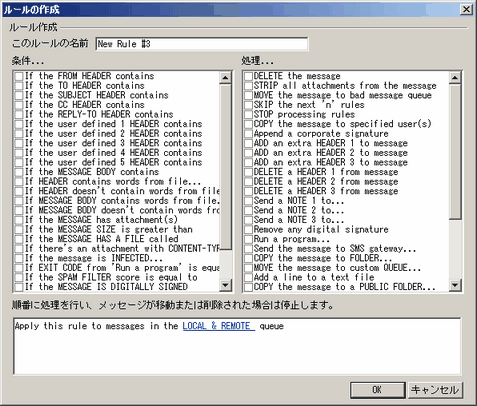The image size is (477, 406).
Task: Check 'Remove any digital signature' action
Action: point(248,230)
